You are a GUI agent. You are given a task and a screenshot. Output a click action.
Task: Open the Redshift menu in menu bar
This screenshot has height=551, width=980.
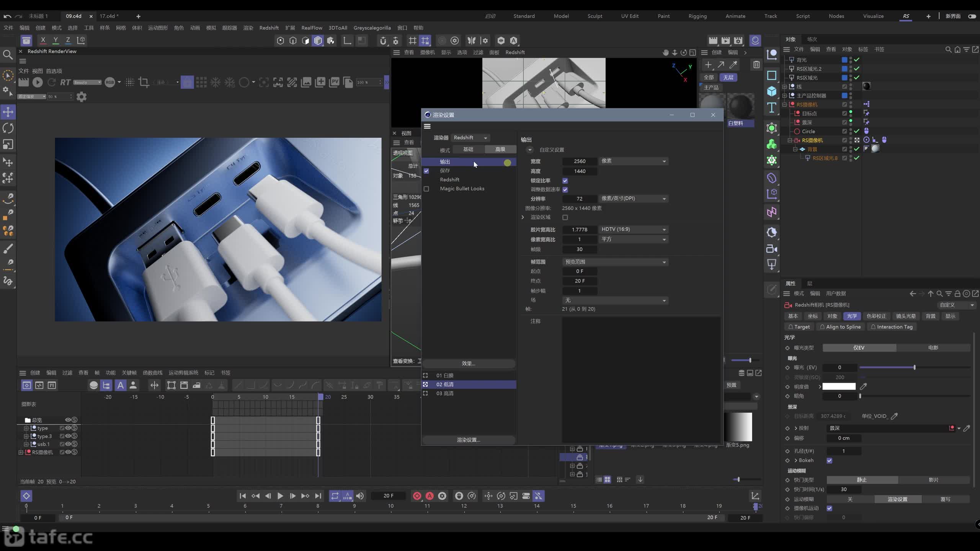[269, 28]
